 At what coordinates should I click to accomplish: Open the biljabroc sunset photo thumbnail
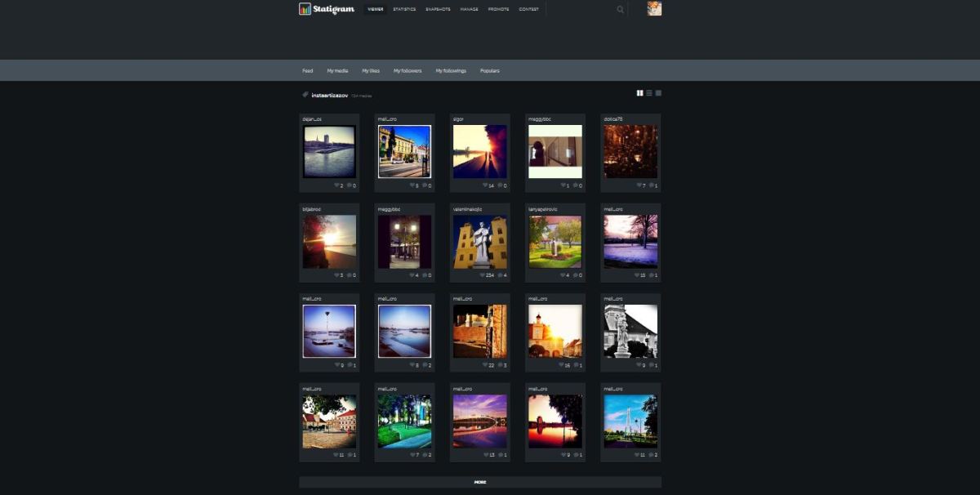pos(329,242)
